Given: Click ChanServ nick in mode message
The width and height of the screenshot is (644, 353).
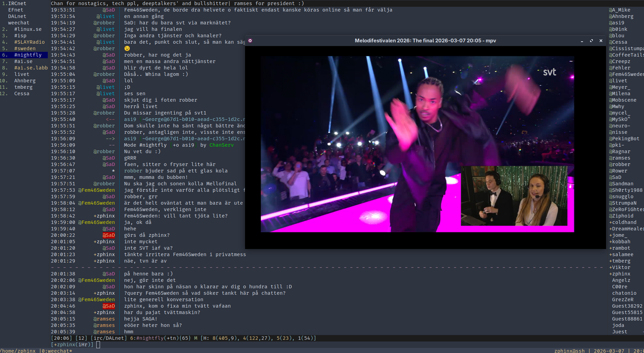Looking at the screenshot, I should 221,145.
